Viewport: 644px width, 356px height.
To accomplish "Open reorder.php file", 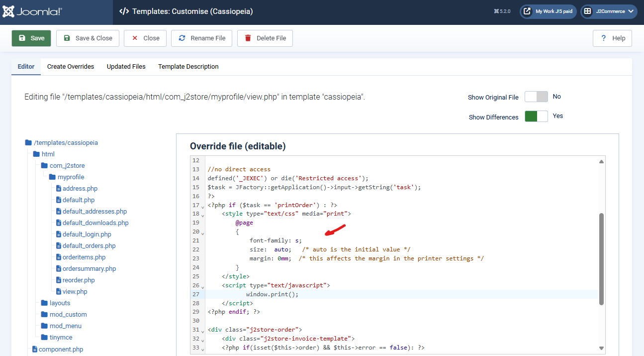I will [x=75, y=280].
